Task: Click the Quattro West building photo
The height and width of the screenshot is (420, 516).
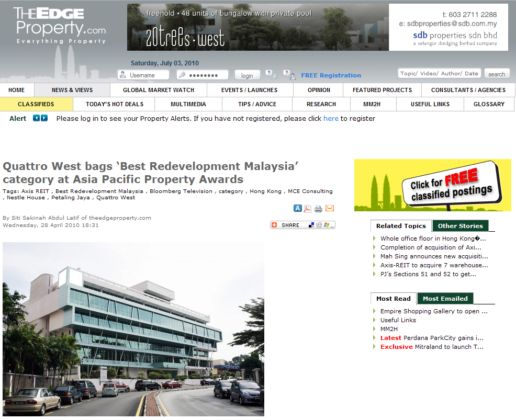Action: pyautogui.click(x=133, y=329)
